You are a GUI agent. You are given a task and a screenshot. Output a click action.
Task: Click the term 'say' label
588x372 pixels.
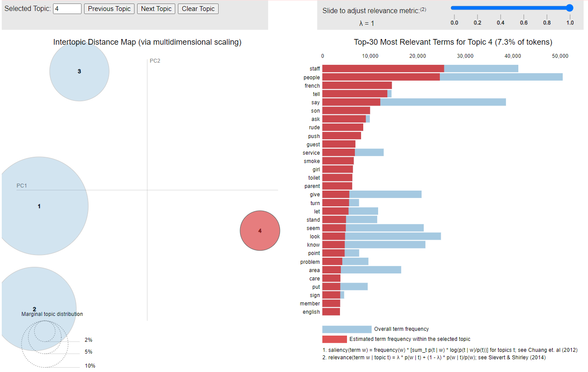315,102
